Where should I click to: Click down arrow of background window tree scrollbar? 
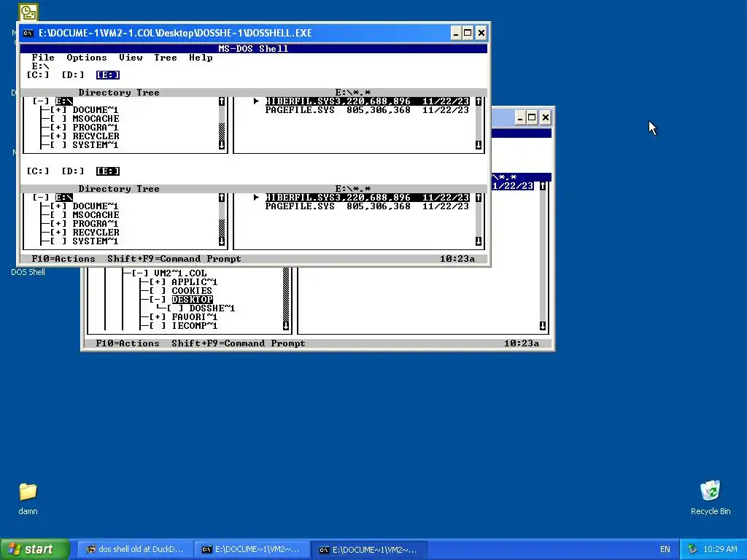[x=286, y=326]
